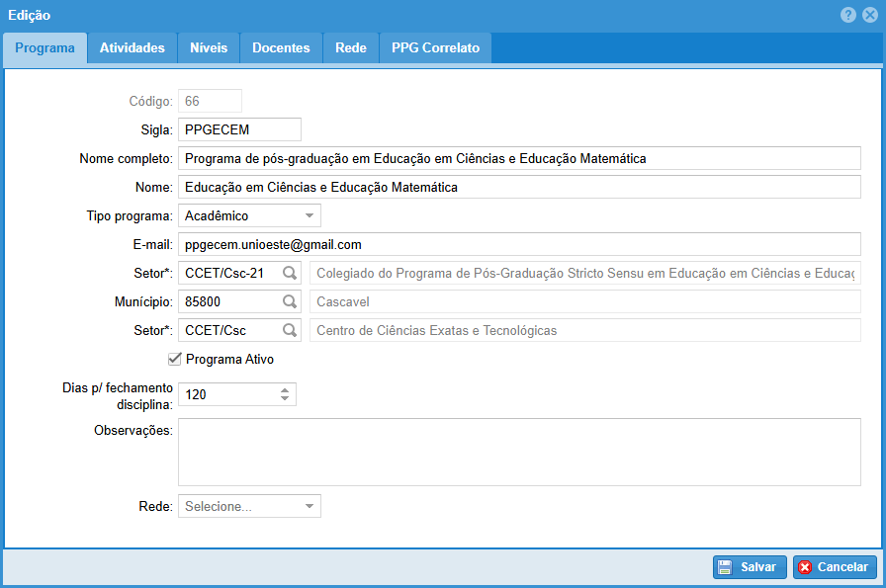Click the help question mark icon
This screenshot has width=886, height=588.
click(848, 15)
